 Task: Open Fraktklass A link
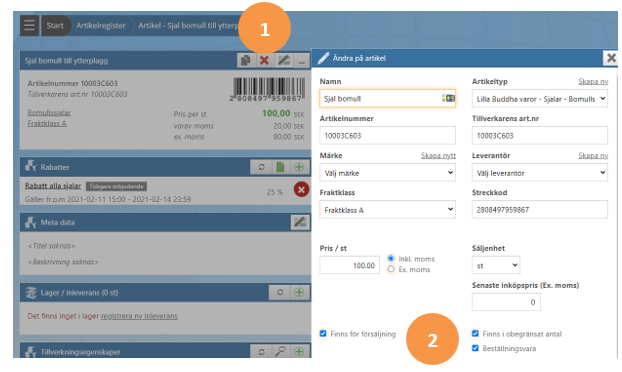[47, 124]
